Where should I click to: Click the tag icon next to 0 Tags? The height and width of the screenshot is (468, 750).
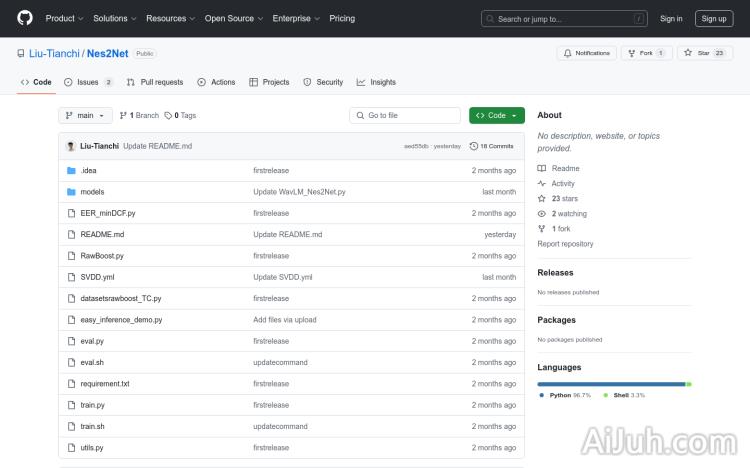click(x=168, y=115)
